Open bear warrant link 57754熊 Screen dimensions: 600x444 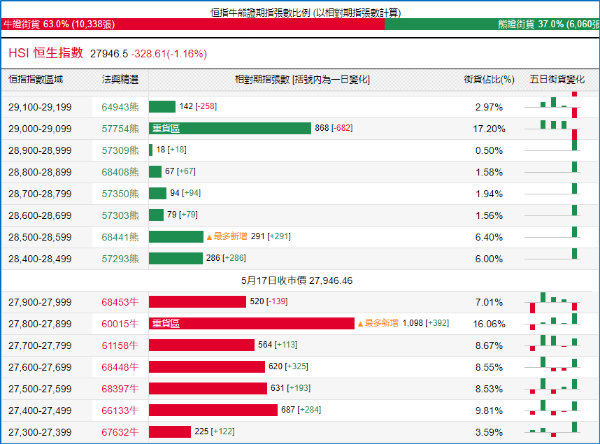tap(120, 128)
